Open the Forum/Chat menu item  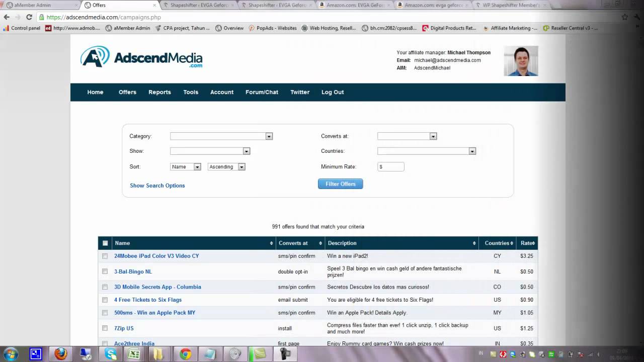(262, 92)
